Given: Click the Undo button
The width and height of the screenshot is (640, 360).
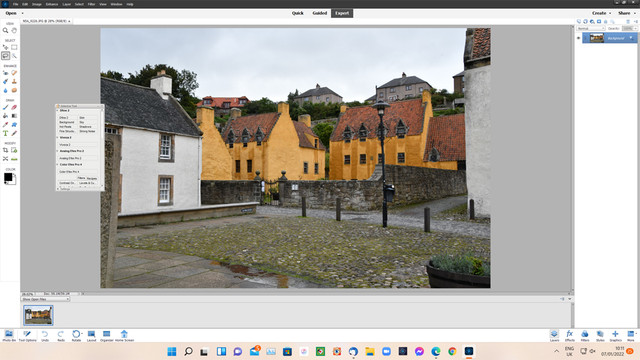Looking at the screenshot, I should pyautogui.click(x=45, y=336).
